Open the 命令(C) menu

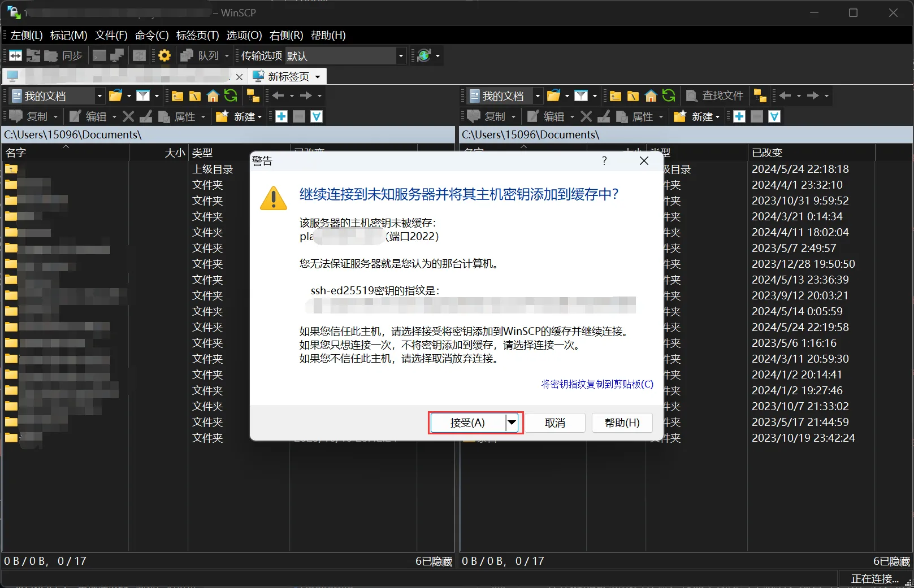152,35
